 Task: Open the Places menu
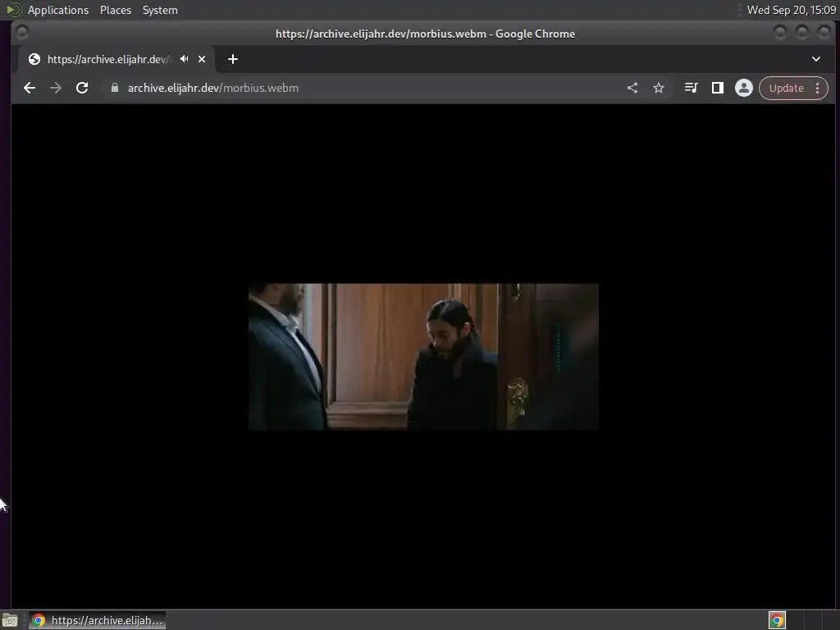pyautogui.click(x=116, y=10)
